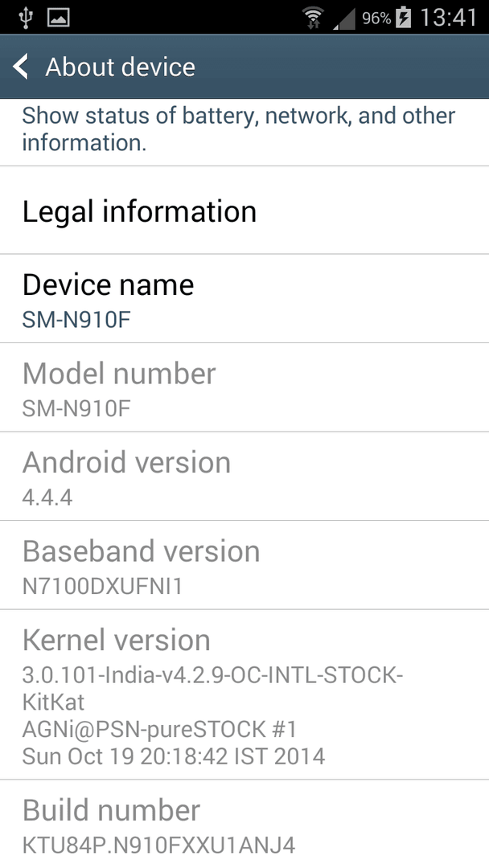Open Legal information
Image resolution: width=489 pixels, height=868 pixels.
[x=244, y=211]
